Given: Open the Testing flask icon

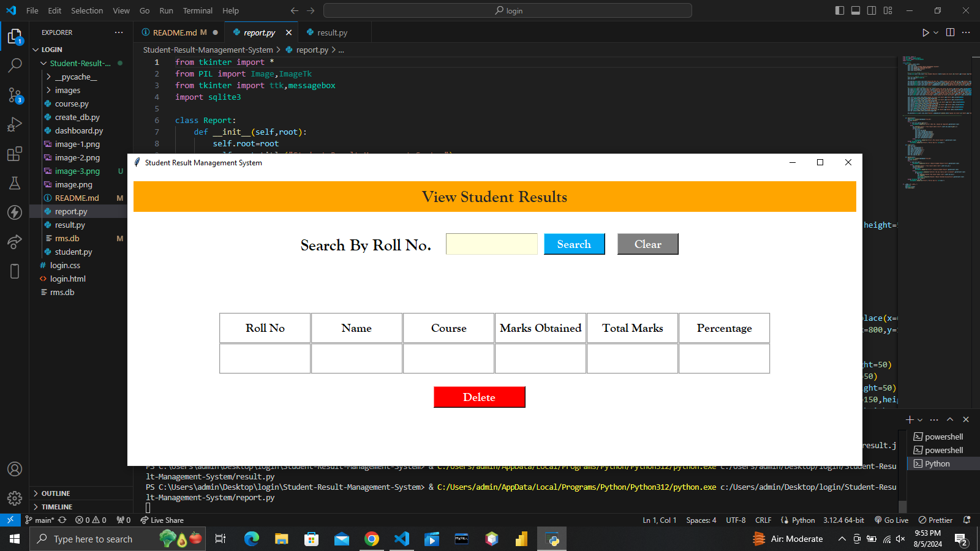Looking at the screenshot, I should point(15,183).
